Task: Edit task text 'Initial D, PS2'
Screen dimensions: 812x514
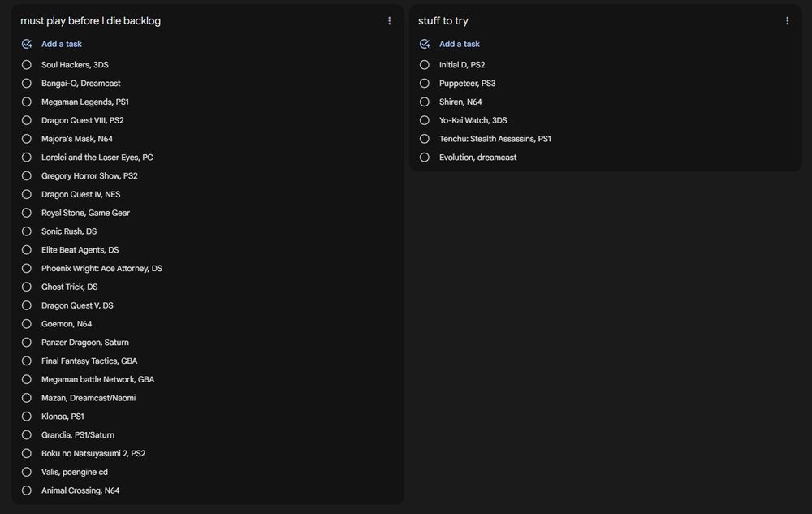Action: tap(462, 65)
